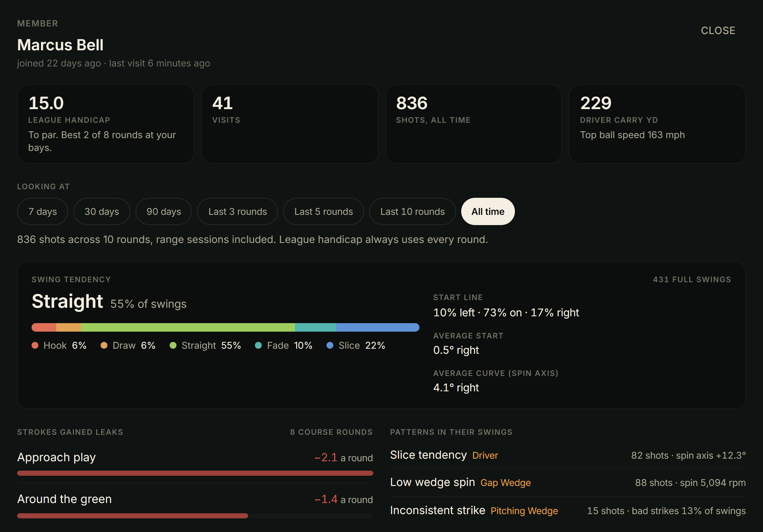Click '88 shots · spin 5,094 rpm' text

pos(690,483)
